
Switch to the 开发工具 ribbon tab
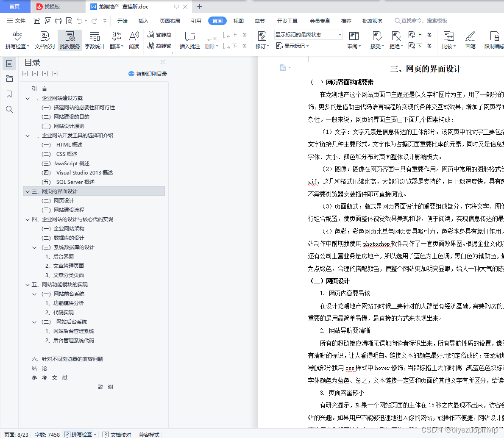coord(287,21)
